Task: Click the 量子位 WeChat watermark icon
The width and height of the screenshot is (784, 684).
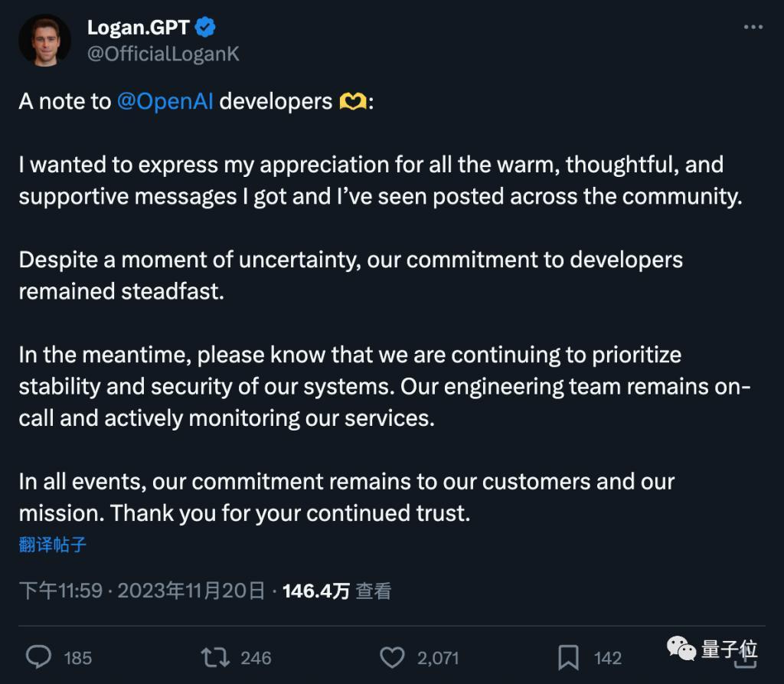Action: [680, 650]
